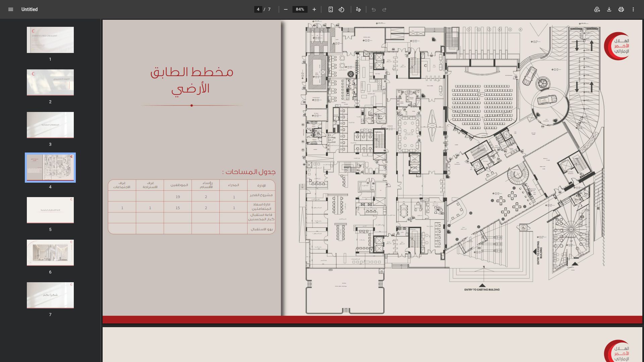Save the file to Google Drive
Screen dimensions: 644x362
pyautogui.click(x=597, y=9)
